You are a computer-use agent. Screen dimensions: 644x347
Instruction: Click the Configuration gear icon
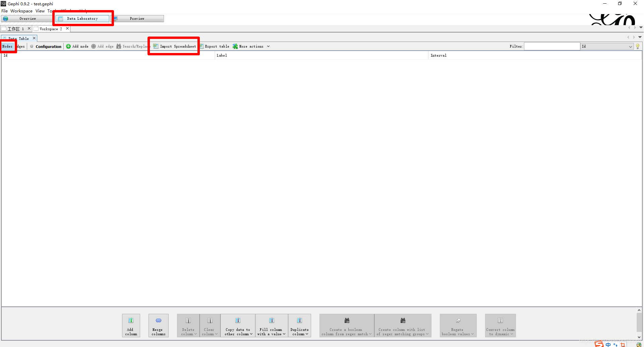[32, 47]
